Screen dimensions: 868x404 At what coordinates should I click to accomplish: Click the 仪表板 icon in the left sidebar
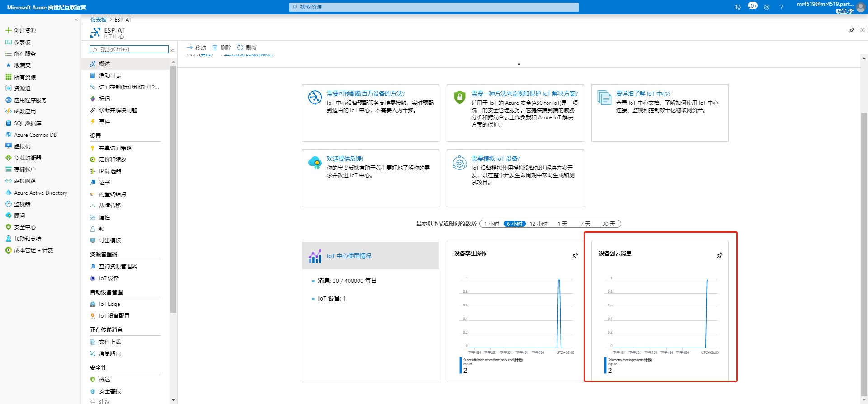(8, 42)
